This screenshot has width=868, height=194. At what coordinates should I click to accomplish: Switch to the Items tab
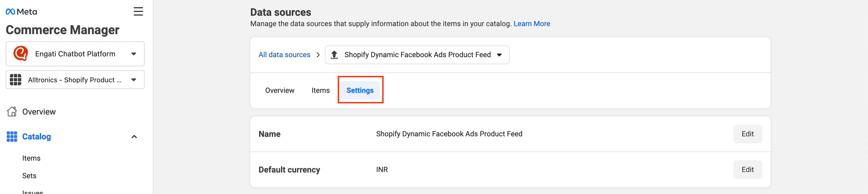click(321, 91)
